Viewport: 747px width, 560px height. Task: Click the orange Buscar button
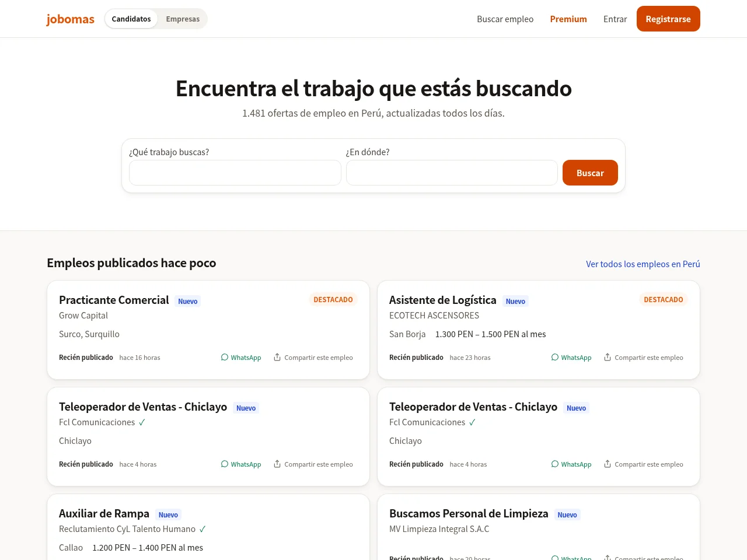coord(590,173)
